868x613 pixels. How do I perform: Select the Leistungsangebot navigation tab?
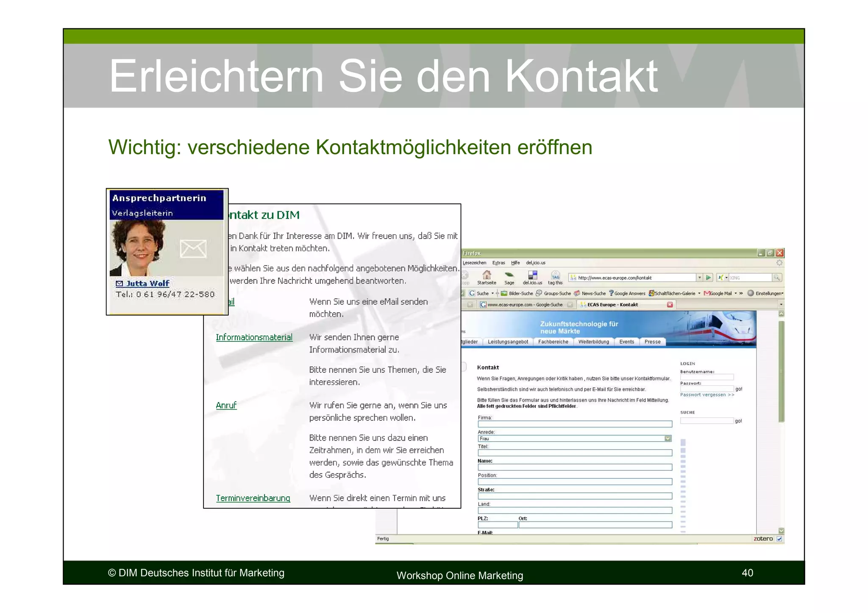coord(508,342)
